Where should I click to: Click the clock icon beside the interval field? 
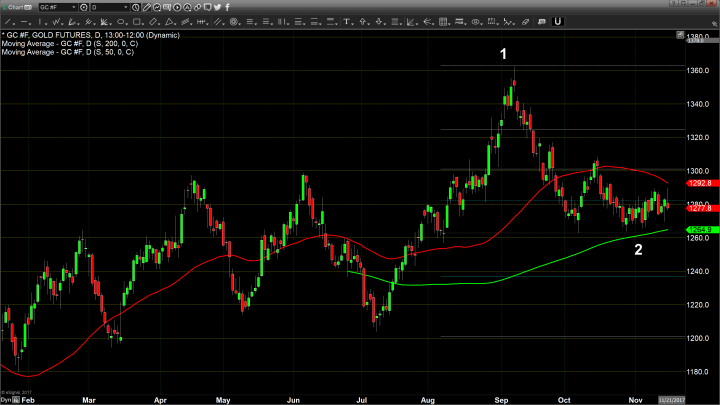click(136, 7)
